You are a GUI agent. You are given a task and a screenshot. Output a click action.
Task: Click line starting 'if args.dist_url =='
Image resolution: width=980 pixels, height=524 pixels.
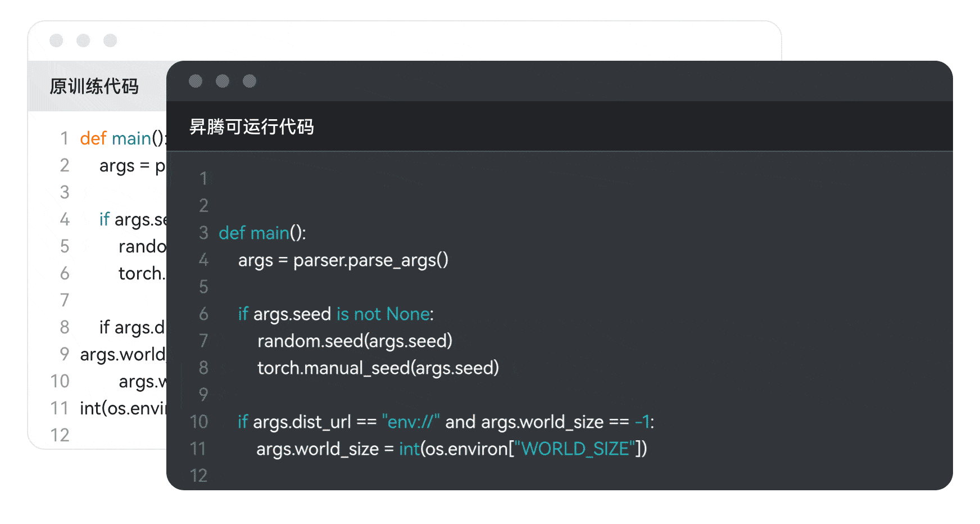tap(446, 422)
